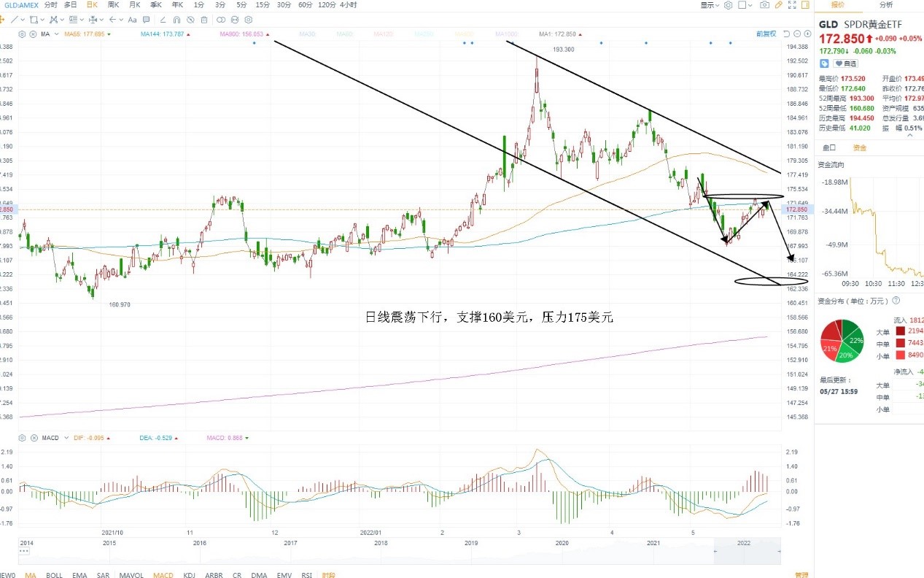Enter fullscreen chart mode
Image resolution: width=924 pixels, height=578 pixels.
[792, 5]
